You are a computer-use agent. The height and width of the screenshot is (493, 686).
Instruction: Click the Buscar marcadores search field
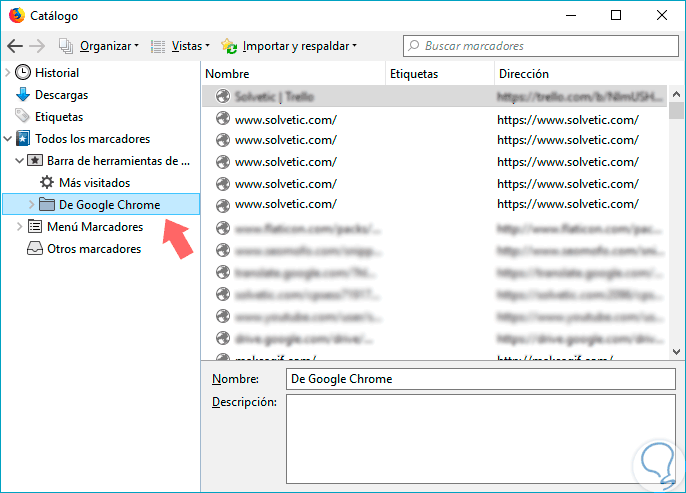[x=541, y=45]
